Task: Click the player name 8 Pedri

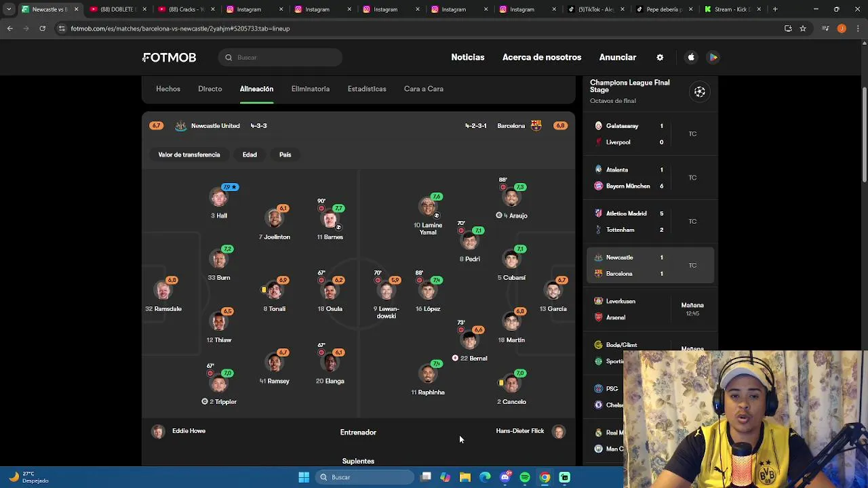Action: (470, 259)
